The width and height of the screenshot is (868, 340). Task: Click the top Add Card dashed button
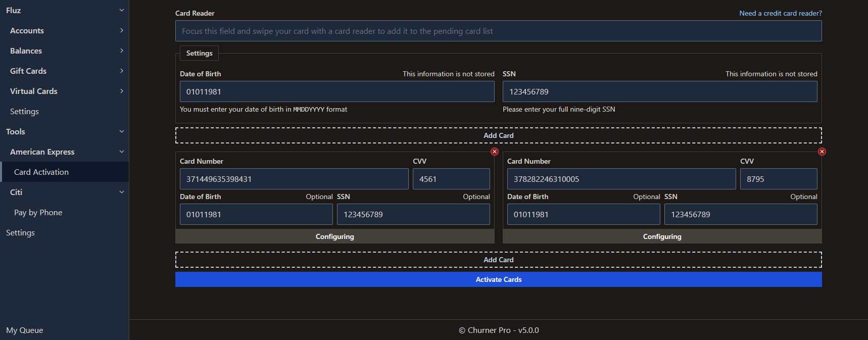tap(498, 135)
